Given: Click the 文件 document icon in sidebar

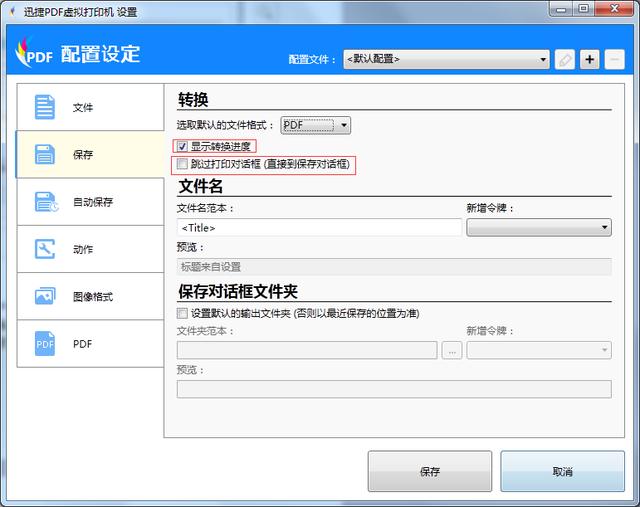Looking at the screenshot, I should point(46,107).
